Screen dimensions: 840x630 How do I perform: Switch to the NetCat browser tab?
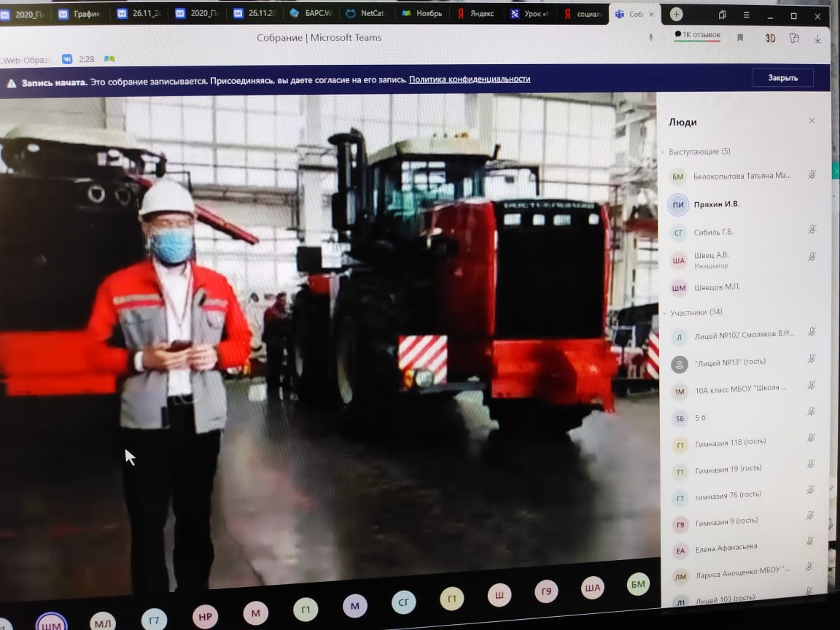[x=367, y=13]
